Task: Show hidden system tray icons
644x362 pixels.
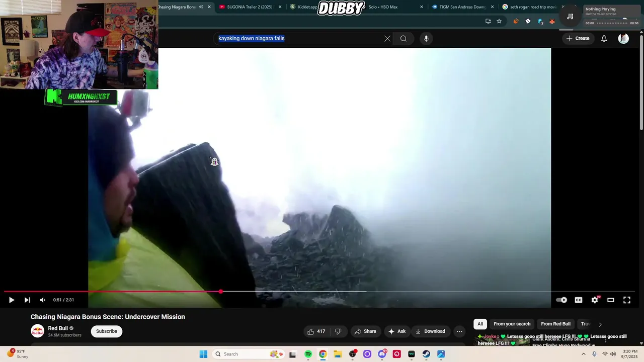Action: tap(583, 354)
